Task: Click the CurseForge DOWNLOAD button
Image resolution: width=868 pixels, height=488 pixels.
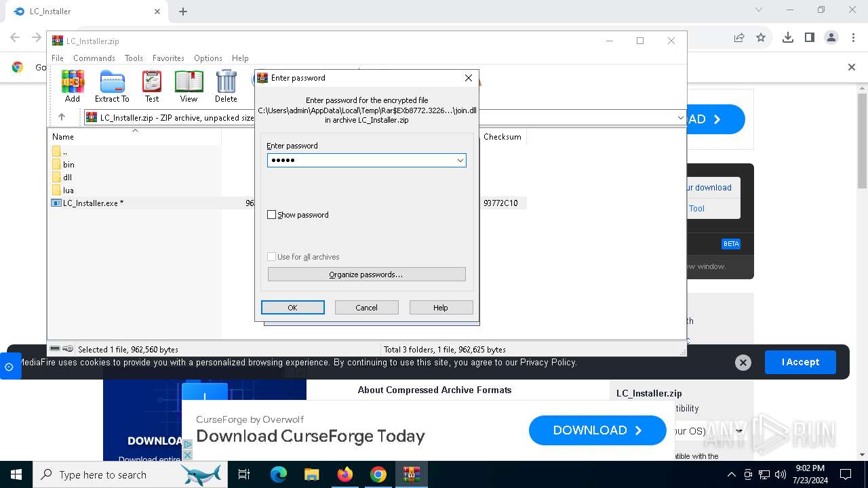Action: (597, 430)
